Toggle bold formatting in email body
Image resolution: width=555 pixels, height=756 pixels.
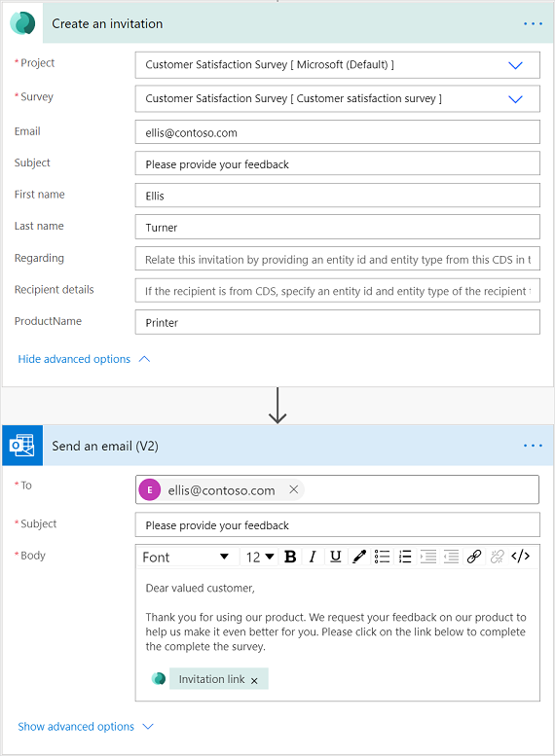tap(290, 557)
